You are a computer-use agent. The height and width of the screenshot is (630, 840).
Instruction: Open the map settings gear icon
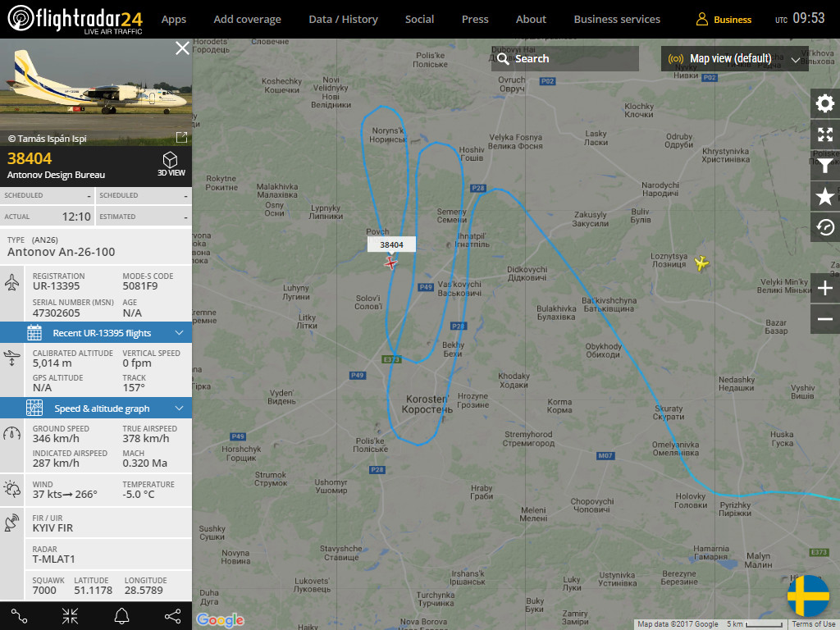point(825,103)
